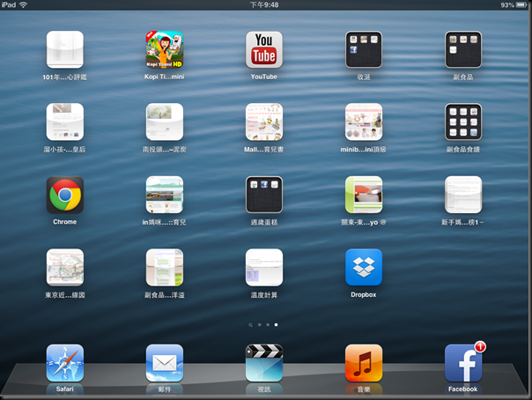Open the 溜小孩 web clip icon
This screenshot has width=532, height=400.
pos(65,122)
